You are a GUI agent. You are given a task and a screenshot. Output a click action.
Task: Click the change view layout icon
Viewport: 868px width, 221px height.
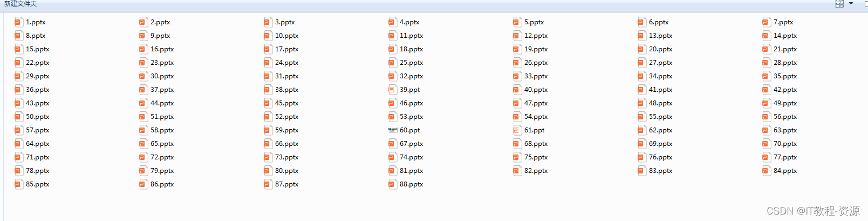point(839,4)
